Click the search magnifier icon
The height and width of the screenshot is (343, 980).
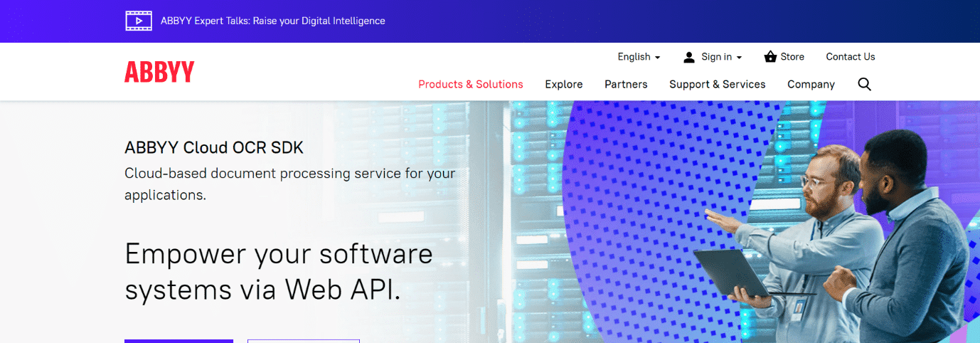pyautogui.click(x=864, y=84)
